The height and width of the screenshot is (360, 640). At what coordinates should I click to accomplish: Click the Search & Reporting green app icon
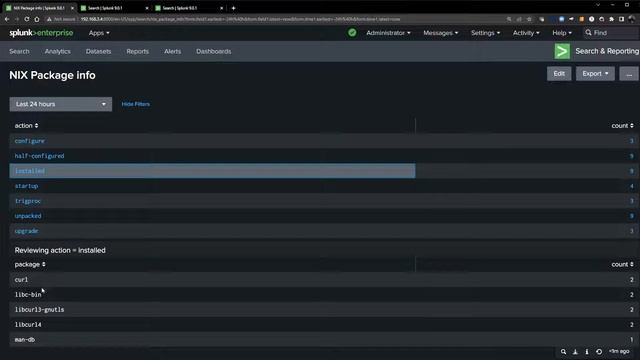coord(562,51)
